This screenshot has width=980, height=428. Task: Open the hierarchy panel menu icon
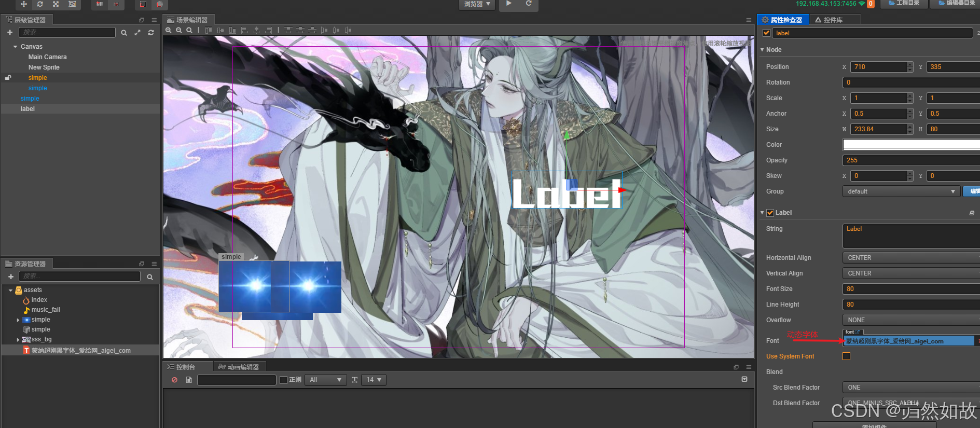[x=154, y=20]
